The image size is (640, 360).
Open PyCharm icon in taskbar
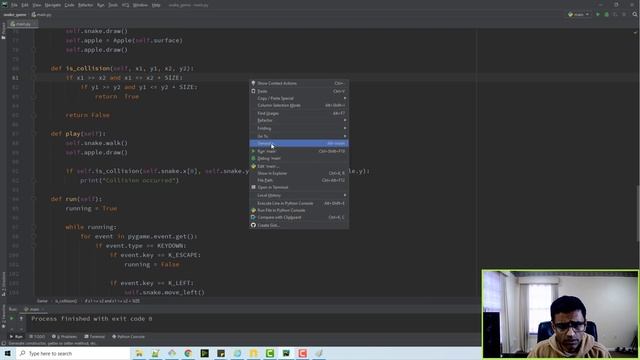(286, 353)
